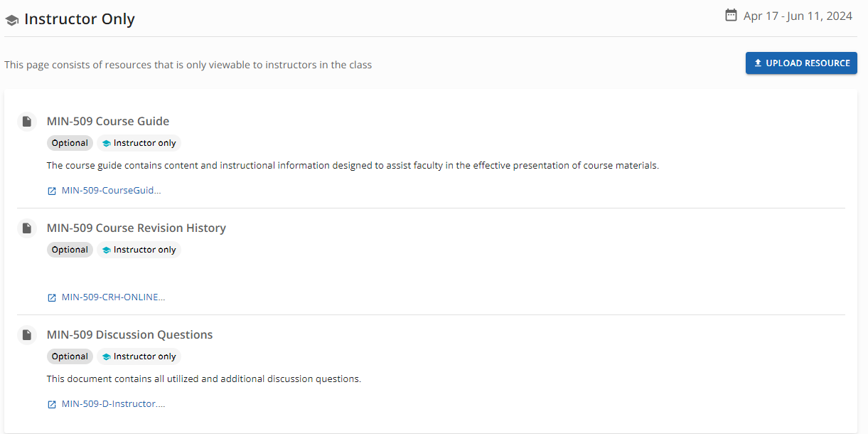The width and height of the screenshot is (868, 434).
Task: Click the Optional tag under Discussion Questions
Action: click(70, 356)
